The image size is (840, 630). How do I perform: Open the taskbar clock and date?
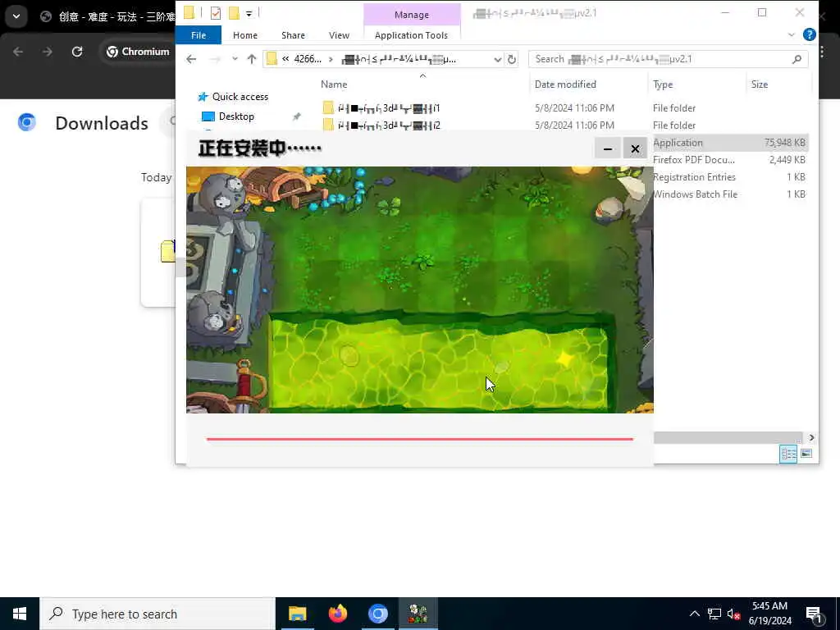[x=769, y=614]
